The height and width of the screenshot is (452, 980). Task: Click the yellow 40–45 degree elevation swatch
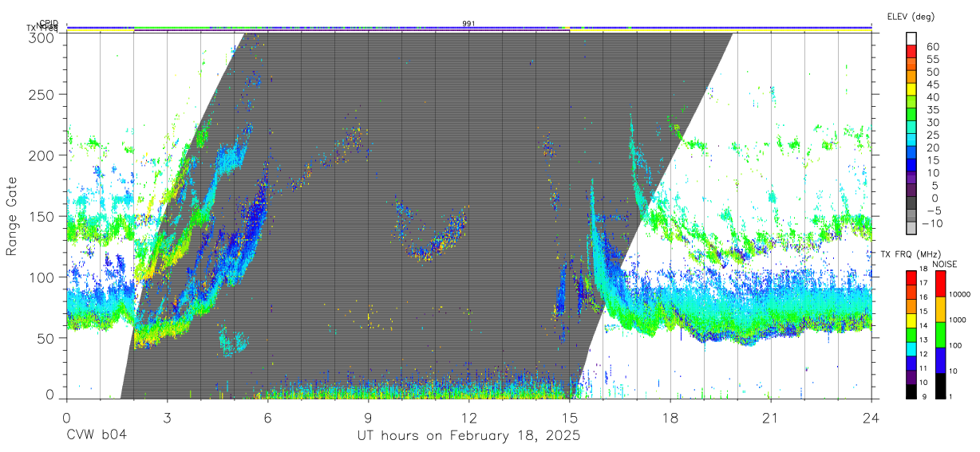tap(911, 91)
